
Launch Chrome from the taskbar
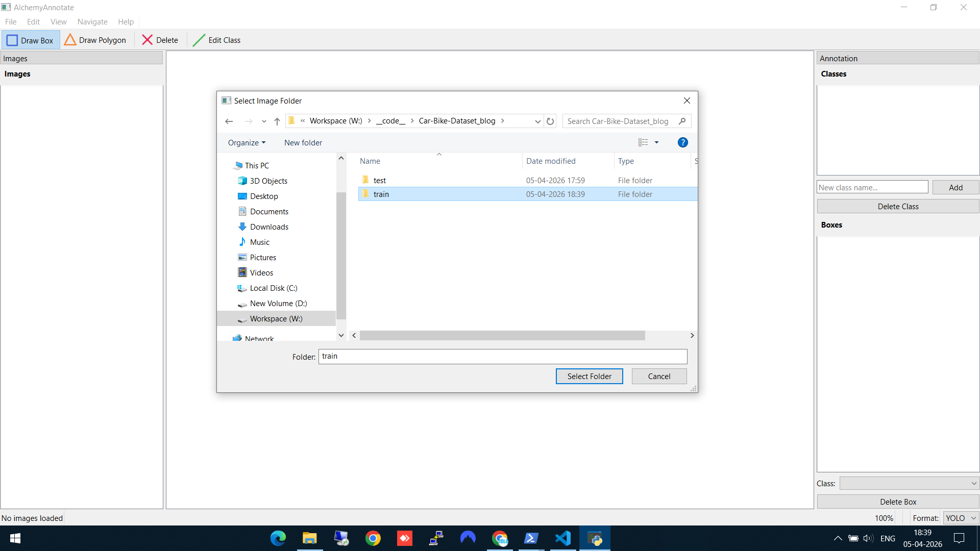pyautogui.click(x=373, y=538)
